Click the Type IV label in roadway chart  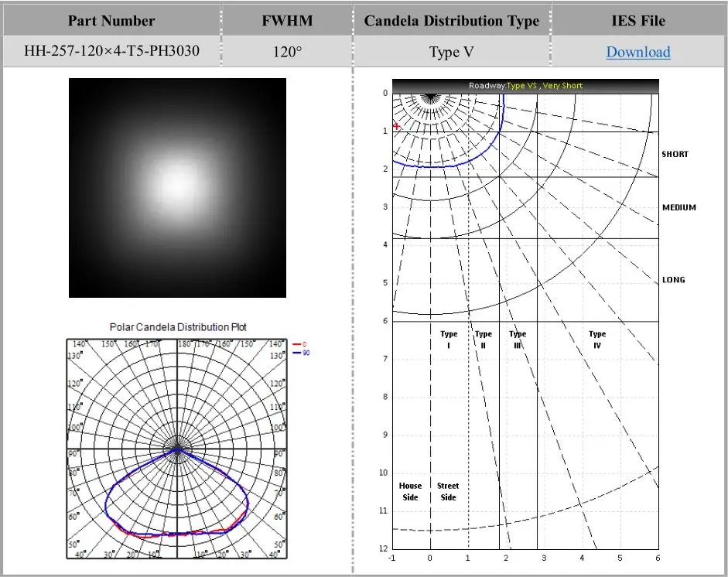596,340
